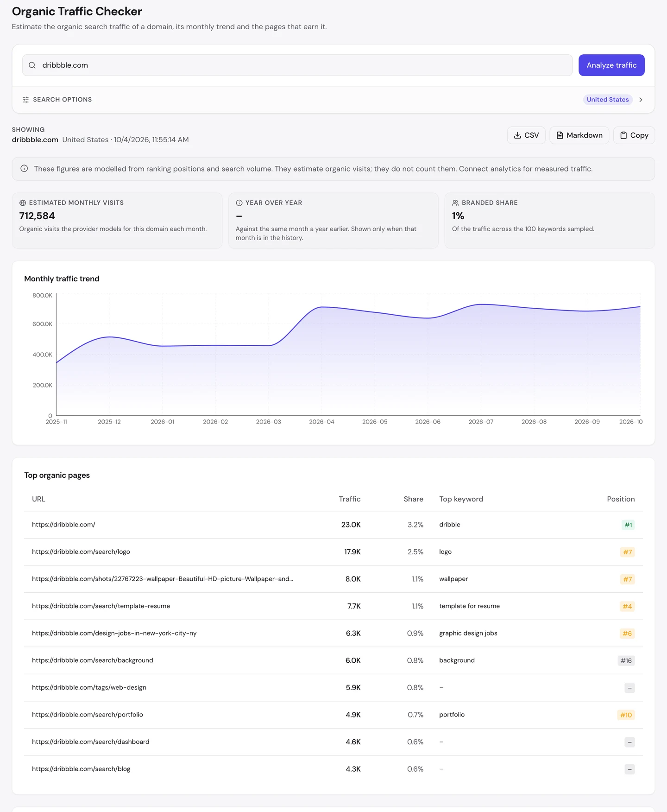The image size is (667, 812).
Task: Click the Traffic column header
Action: point(349,499)
